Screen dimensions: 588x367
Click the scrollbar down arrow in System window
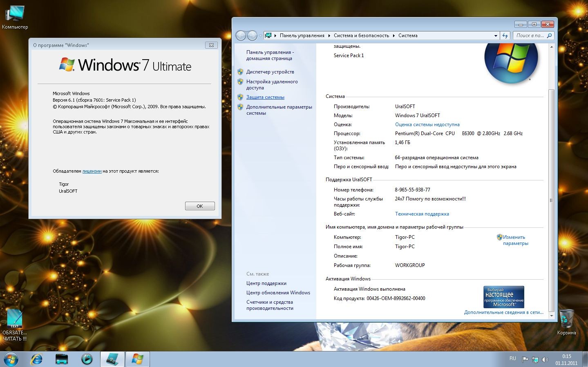551,316
